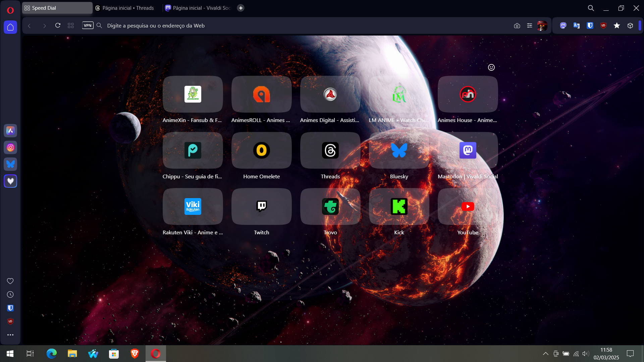The image size is (644, 362).
Task: Take a snapshot with camera icon
Action: click(517, 26)
